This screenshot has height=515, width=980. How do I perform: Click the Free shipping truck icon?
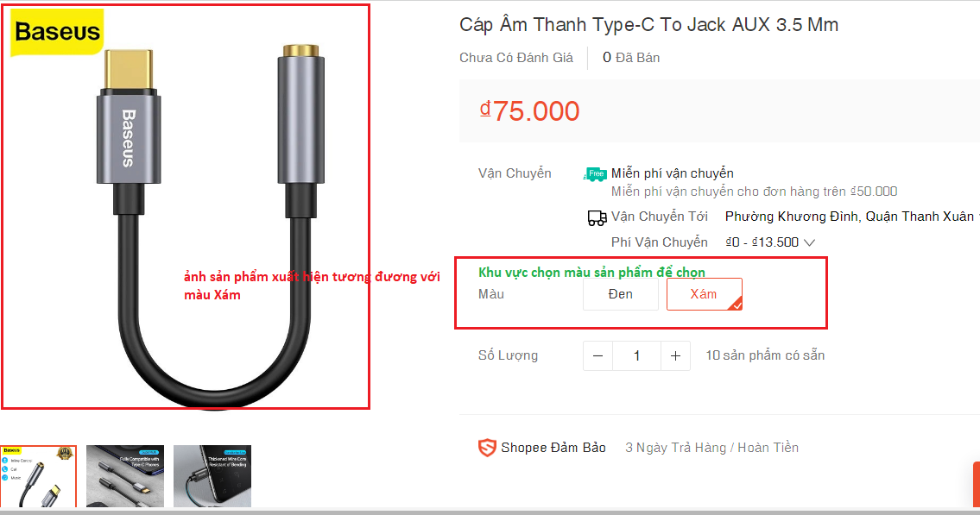pyautogui.click(x=594, y=174)
